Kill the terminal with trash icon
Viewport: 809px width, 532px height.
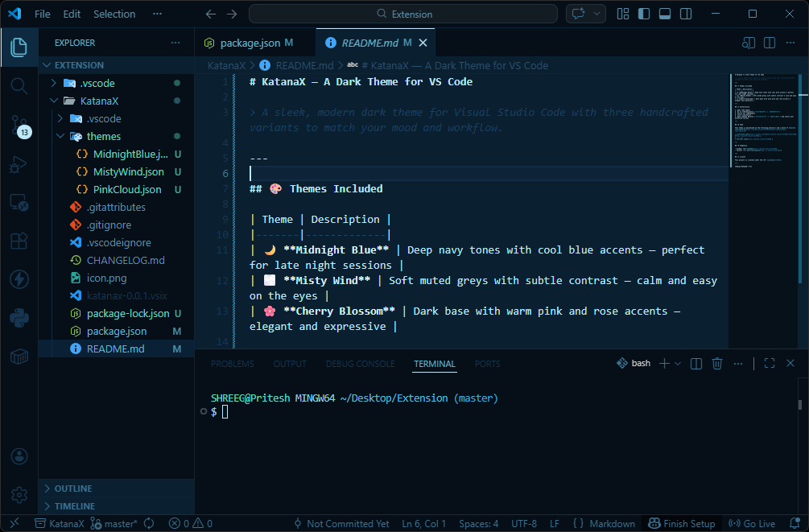717,364
